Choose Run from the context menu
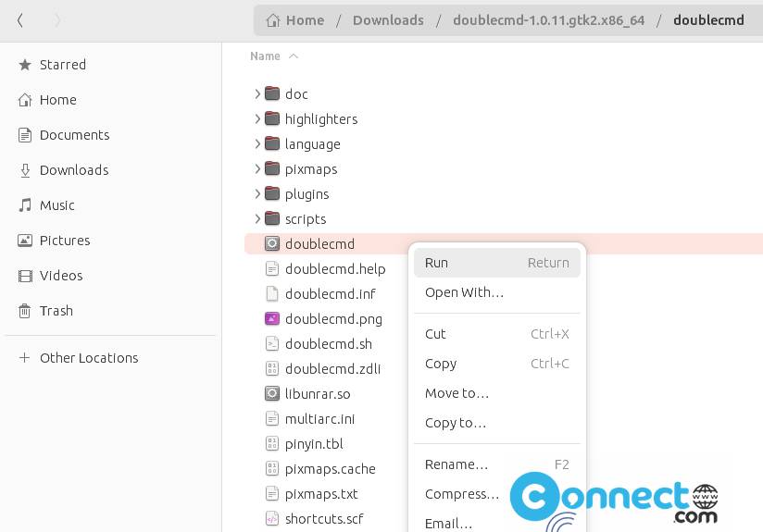The width and height of the screenshot is (763, 532). click(x=497, y=263)
